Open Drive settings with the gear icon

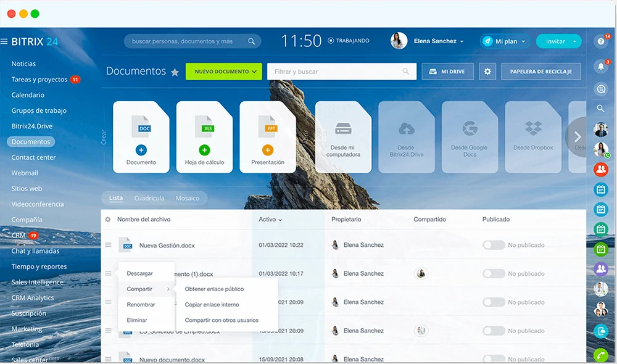[x=487, y=71]
